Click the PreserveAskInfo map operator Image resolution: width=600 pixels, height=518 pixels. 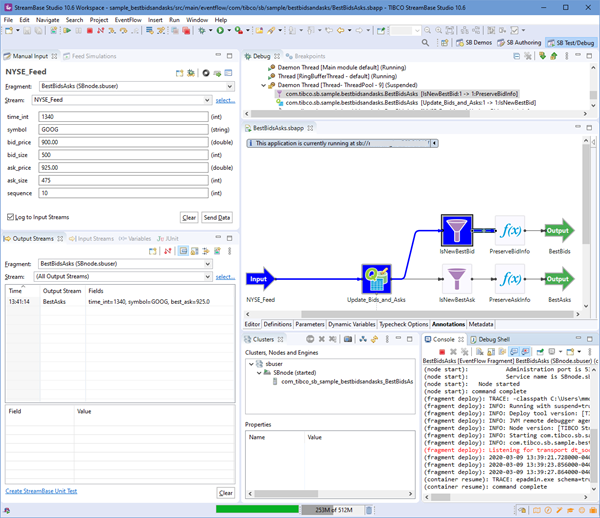[509, 279]
